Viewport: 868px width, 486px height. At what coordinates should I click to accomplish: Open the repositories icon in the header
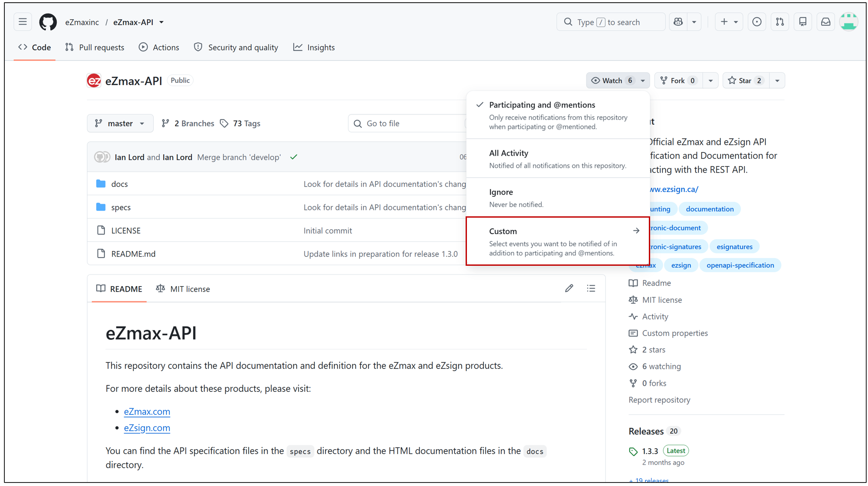point(803,22)
